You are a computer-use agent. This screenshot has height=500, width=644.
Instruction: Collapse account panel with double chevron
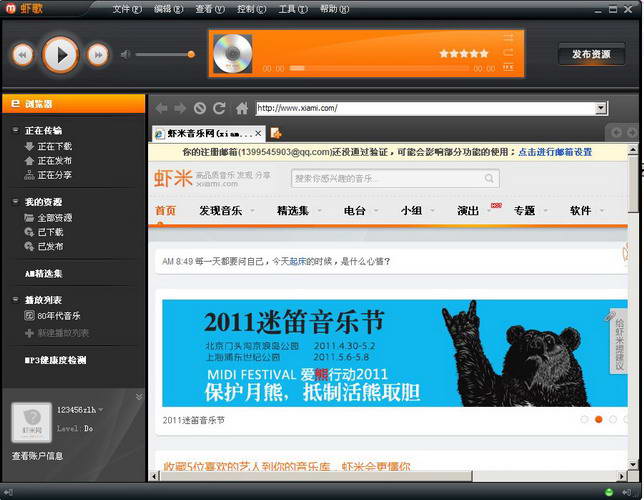click(139, 397)
